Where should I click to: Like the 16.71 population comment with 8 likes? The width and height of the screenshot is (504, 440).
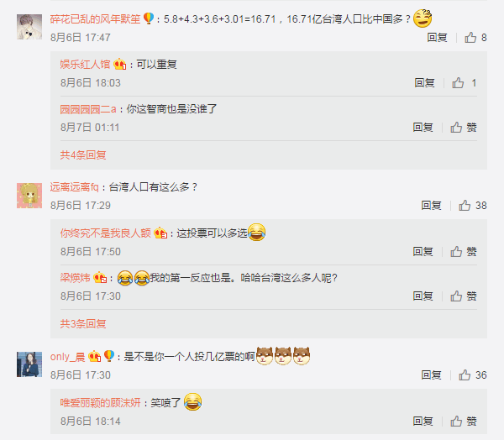click(475, 38)
